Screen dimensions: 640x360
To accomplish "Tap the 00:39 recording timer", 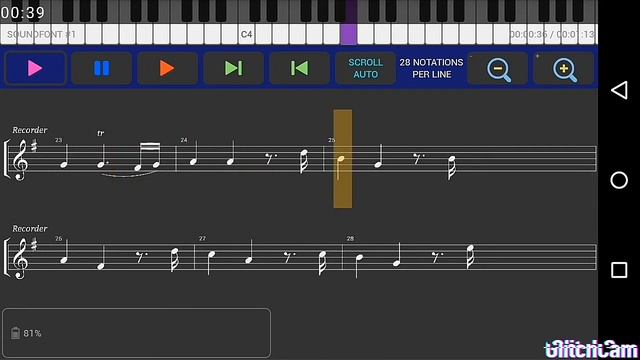I will pyautogui.click(x=22, y=13).
